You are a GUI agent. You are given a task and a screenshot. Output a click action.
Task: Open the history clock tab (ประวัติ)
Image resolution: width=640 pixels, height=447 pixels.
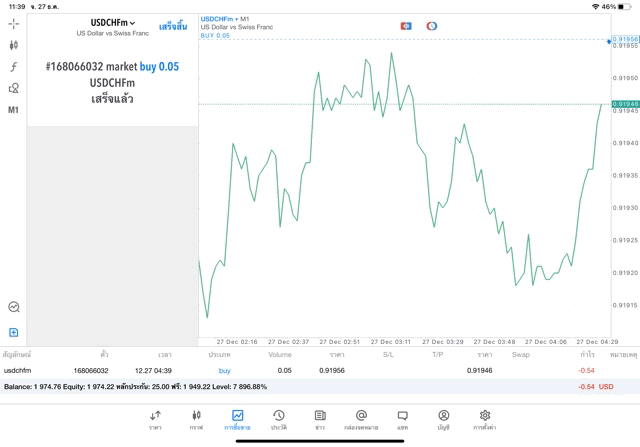(x=278, y=419)
